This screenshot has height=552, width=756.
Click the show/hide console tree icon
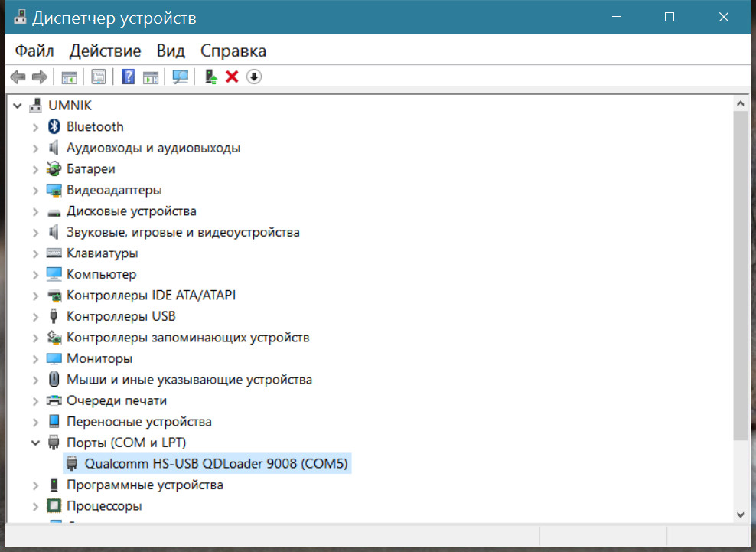70,77
